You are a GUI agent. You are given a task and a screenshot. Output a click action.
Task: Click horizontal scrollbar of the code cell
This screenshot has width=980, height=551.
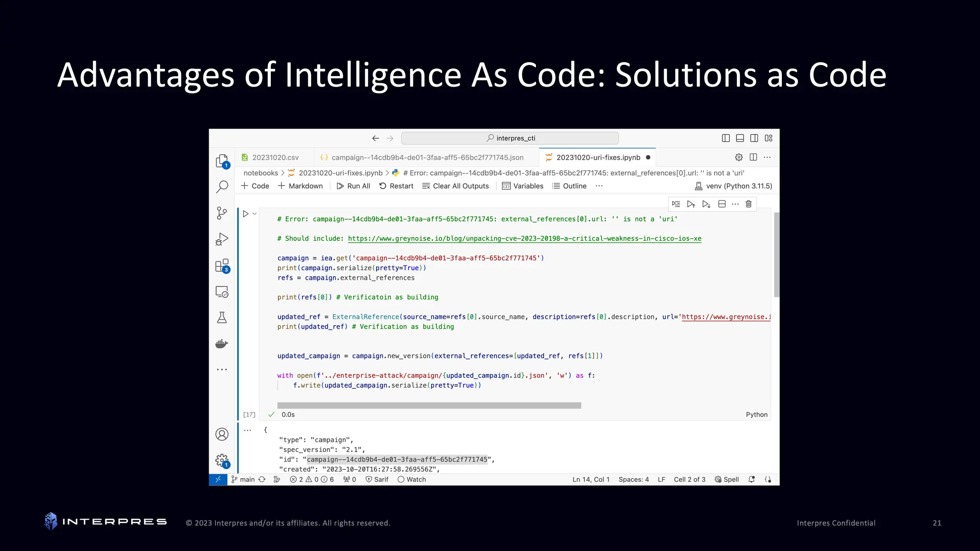[x=429, y=406]
